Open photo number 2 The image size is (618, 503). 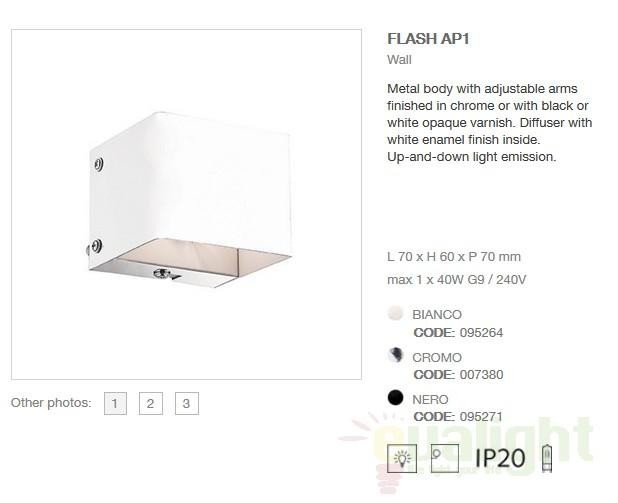(151, 403)
